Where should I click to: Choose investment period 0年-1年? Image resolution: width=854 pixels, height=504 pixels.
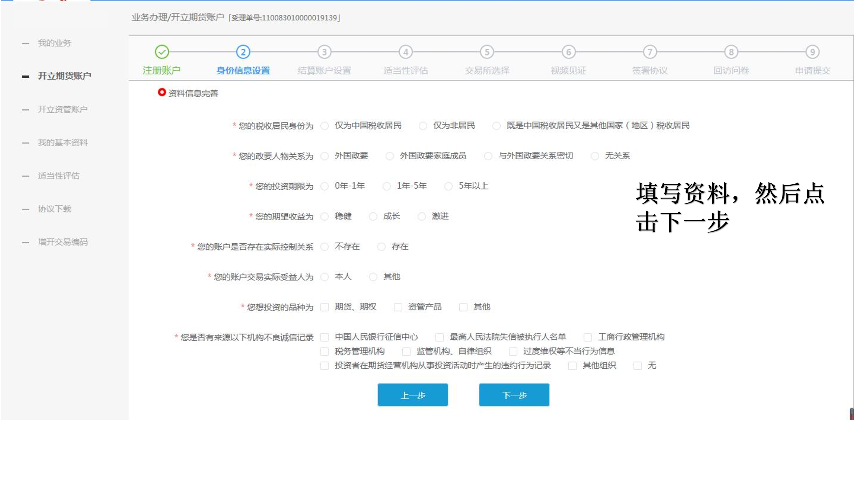(x=325, y=186)
